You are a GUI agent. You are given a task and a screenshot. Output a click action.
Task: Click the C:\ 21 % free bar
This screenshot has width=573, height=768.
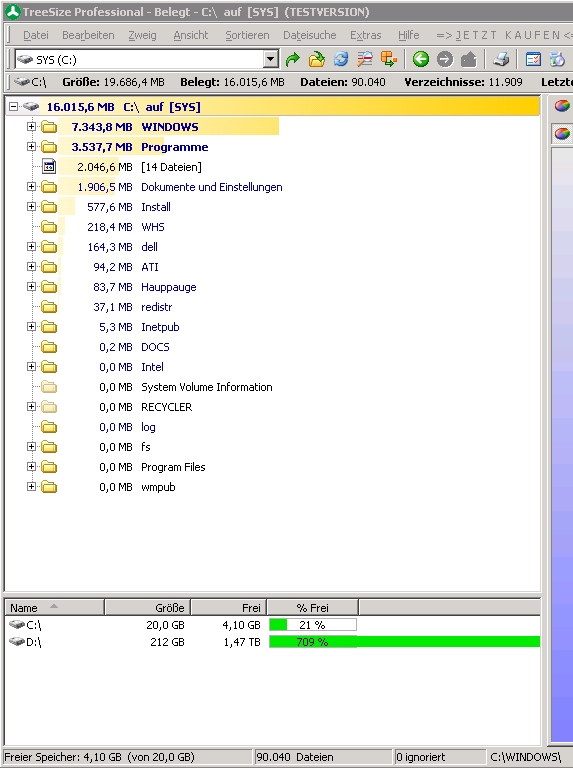click(313, 625)
